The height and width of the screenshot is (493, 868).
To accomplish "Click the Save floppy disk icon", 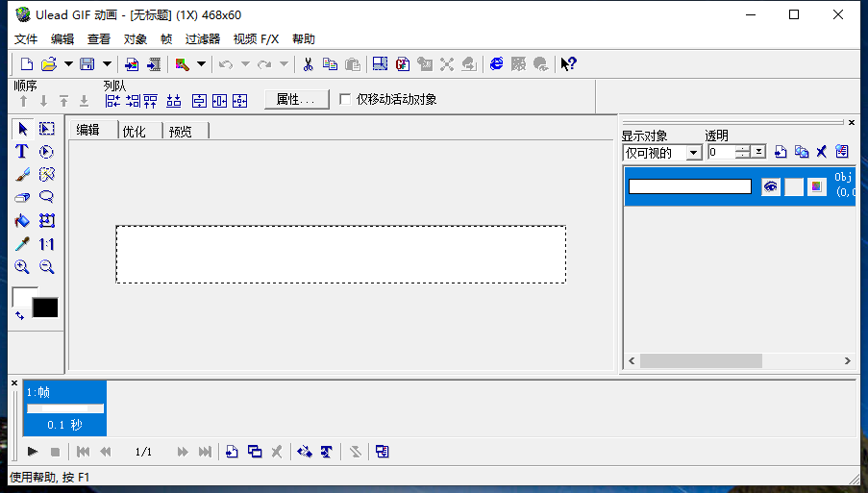I will pyautogui.click(x=87, y=64).
